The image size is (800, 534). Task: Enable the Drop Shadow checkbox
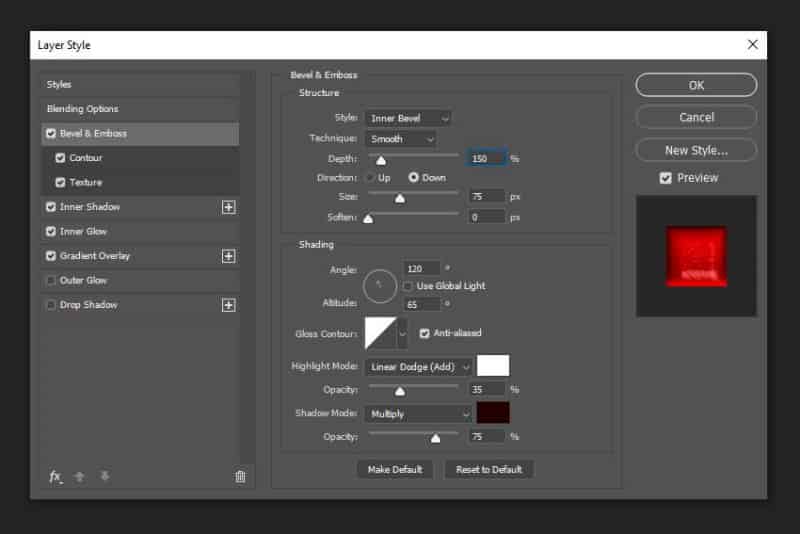51,305
